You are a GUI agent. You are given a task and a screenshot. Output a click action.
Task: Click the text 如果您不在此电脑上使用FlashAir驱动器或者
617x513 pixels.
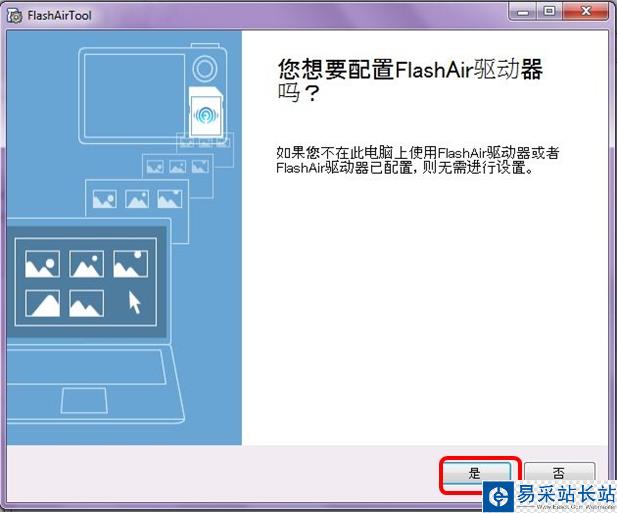point(417,152)
